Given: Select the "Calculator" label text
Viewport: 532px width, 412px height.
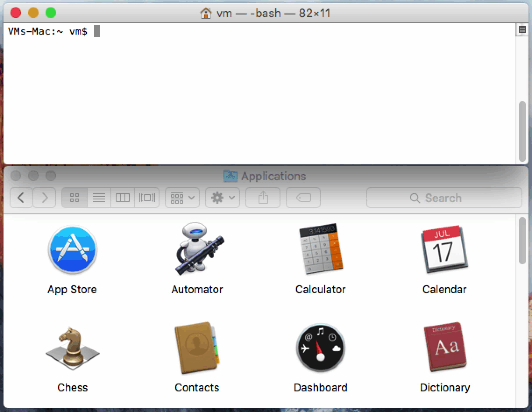Looking at the screenshot, I should tap(320, 290).
